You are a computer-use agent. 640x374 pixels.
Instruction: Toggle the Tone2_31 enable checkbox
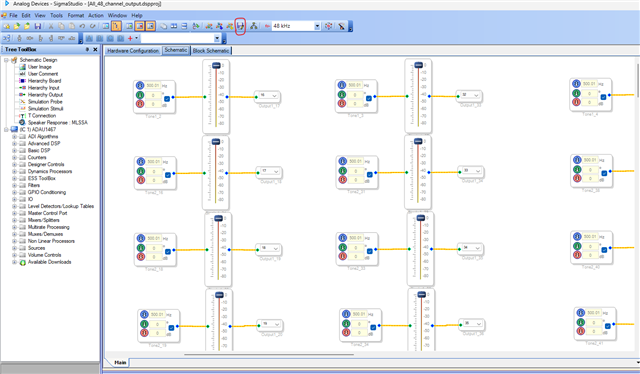369,174
